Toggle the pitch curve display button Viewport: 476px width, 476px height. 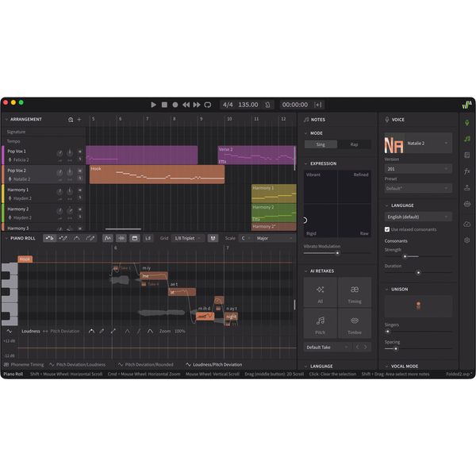coord(108,238)
